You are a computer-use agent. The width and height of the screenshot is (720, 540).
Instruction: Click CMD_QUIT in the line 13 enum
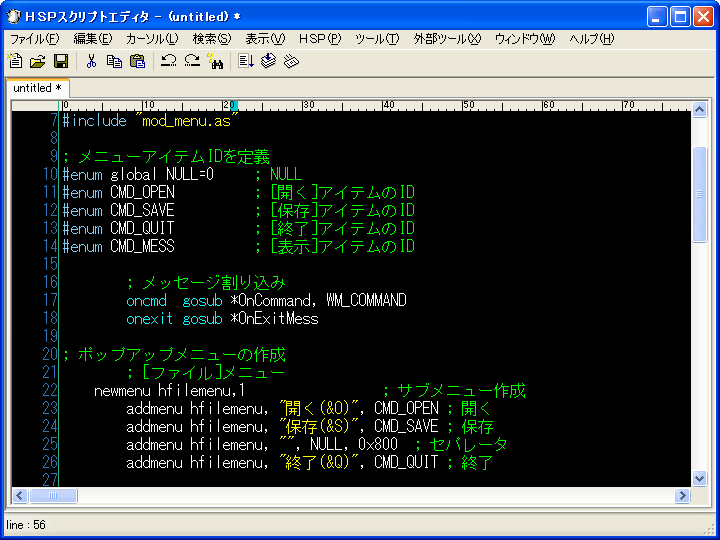[x=142, y=229]
